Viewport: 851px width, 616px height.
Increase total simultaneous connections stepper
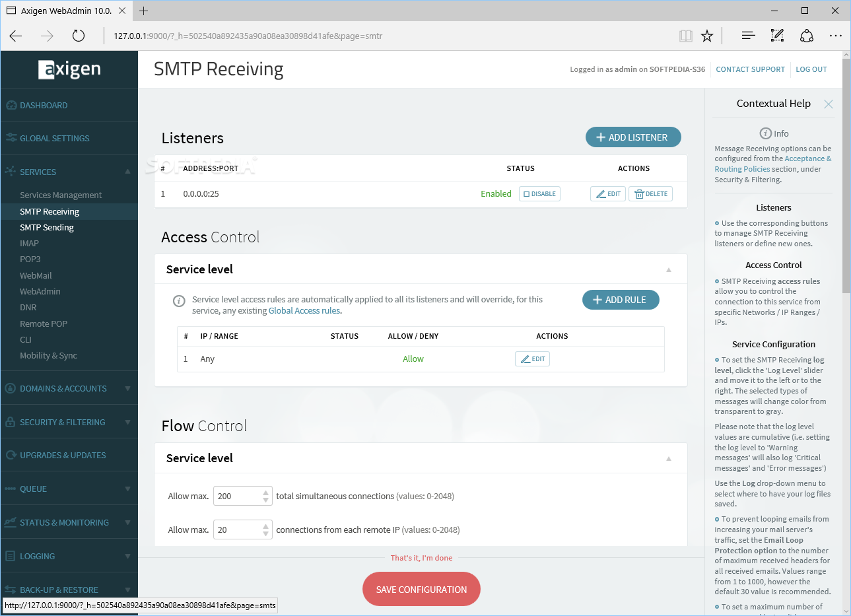[x=265, y=492]
